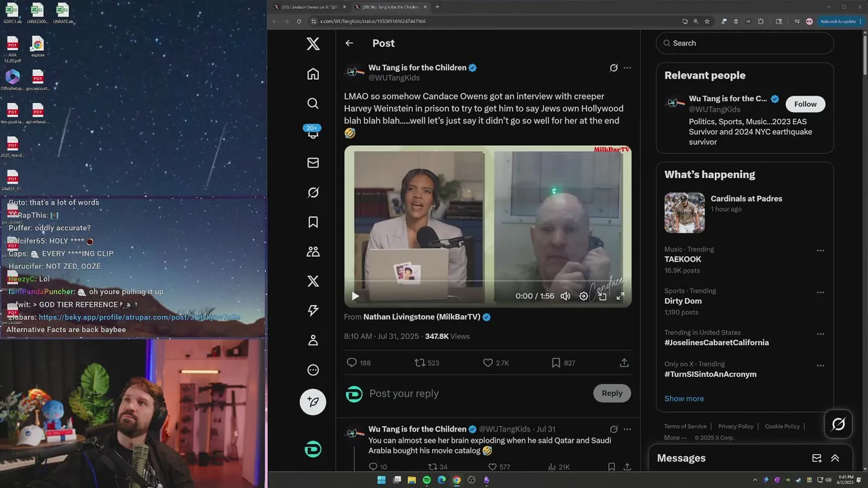This screenshot has width=868, height=488.
Task: Open Chrome three-dot menu
Action: click(862, 21)
